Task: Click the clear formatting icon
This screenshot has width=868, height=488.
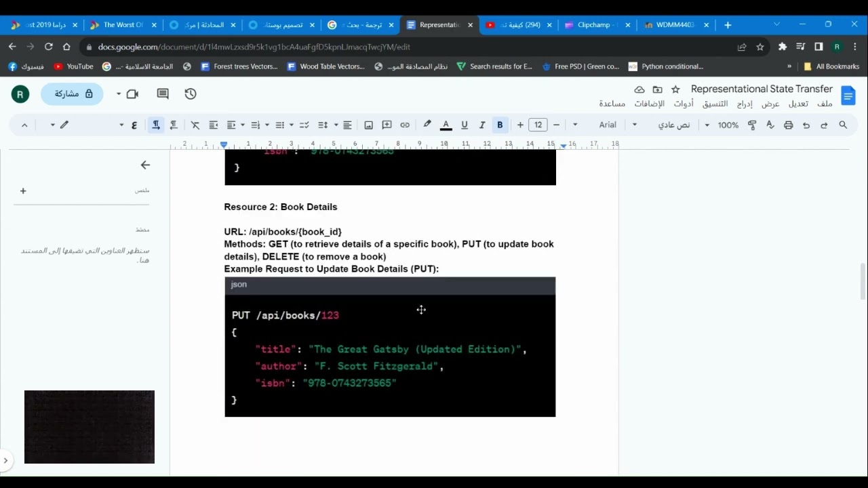Action: tap(195, 125)
